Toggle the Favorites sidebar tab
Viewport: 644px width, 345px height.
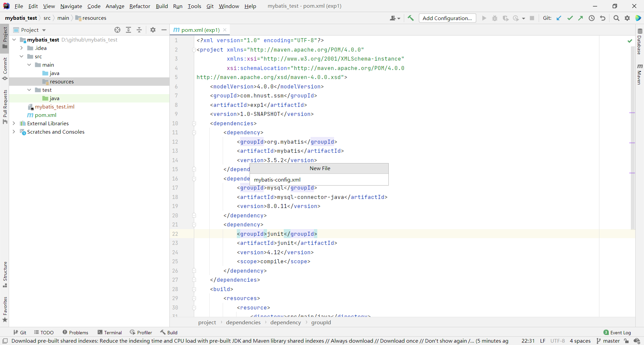[x=5, y=309]
